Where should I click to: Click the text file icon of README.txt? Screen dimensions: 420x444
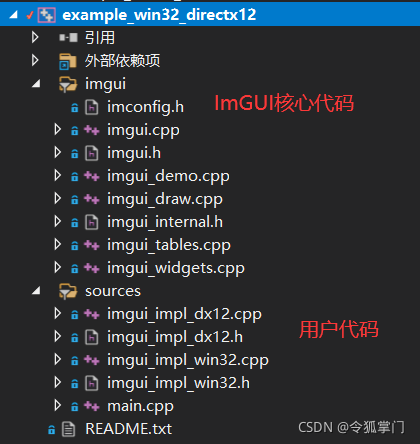(x=69, y=429)
